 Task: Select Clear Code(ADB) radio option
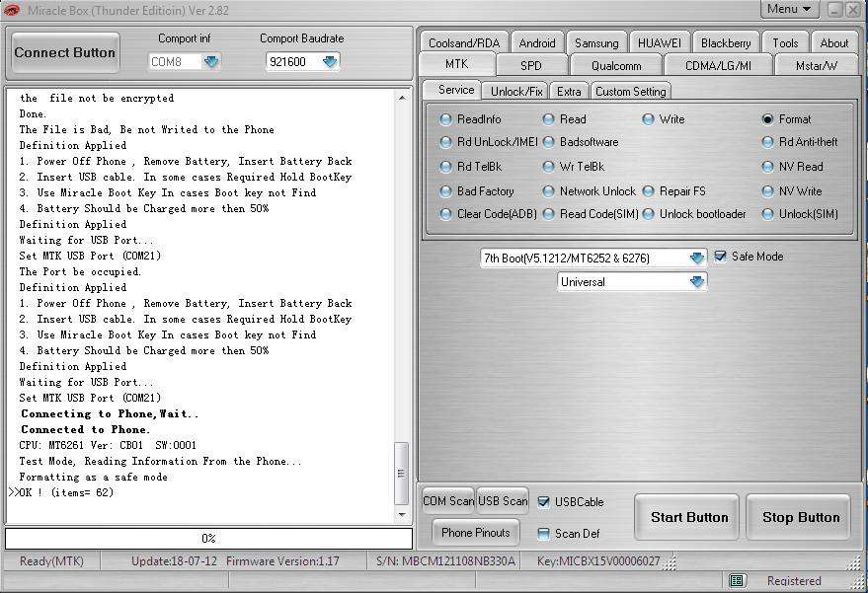coord(445,214)
